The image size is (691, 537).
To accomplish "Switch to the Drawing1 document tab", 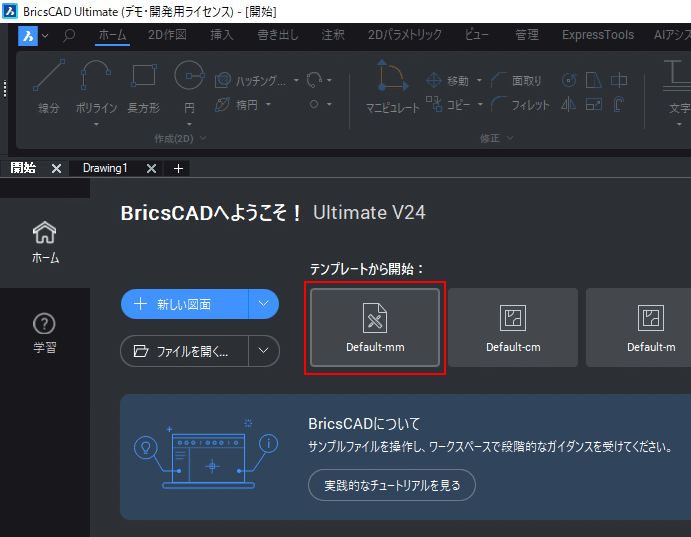I will [105, 168].
